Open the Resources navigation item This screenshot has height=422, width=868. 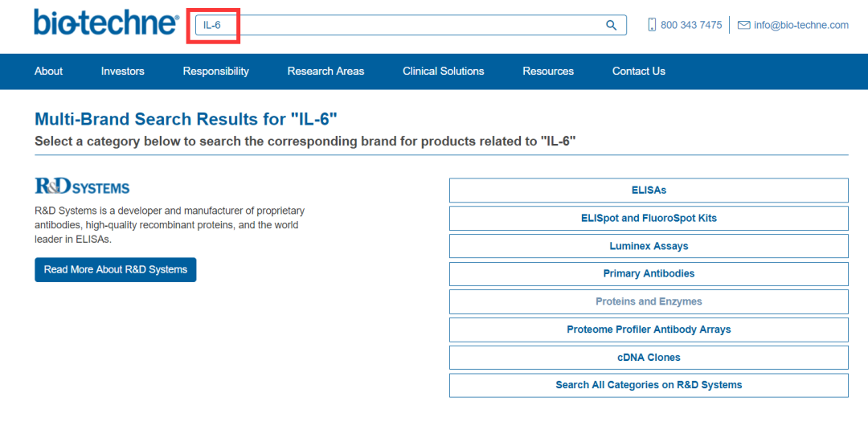(x=548, y=72)
